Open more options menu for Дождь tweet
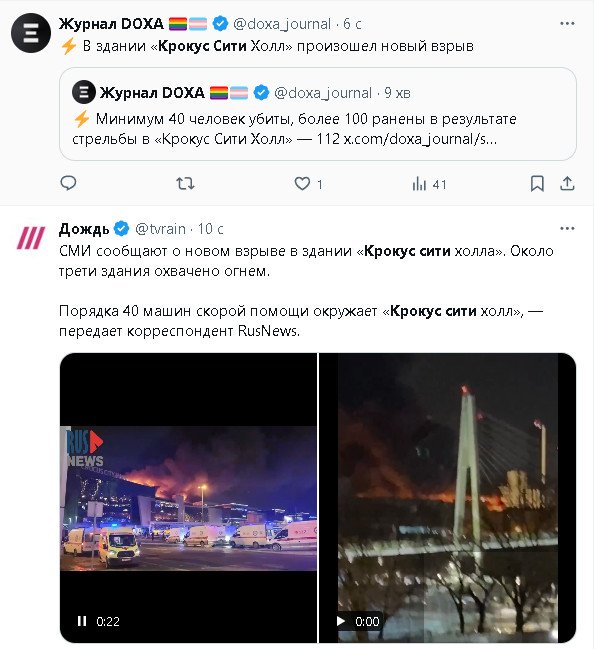Screen dimensions: 596x649 [x=567, y=228]
